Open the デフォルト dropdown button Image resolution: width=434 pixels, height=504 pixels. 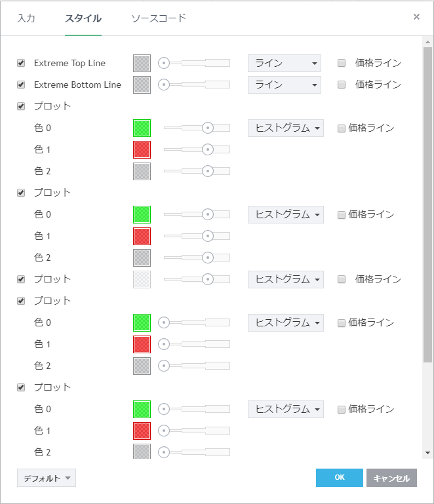coord(47,478)
